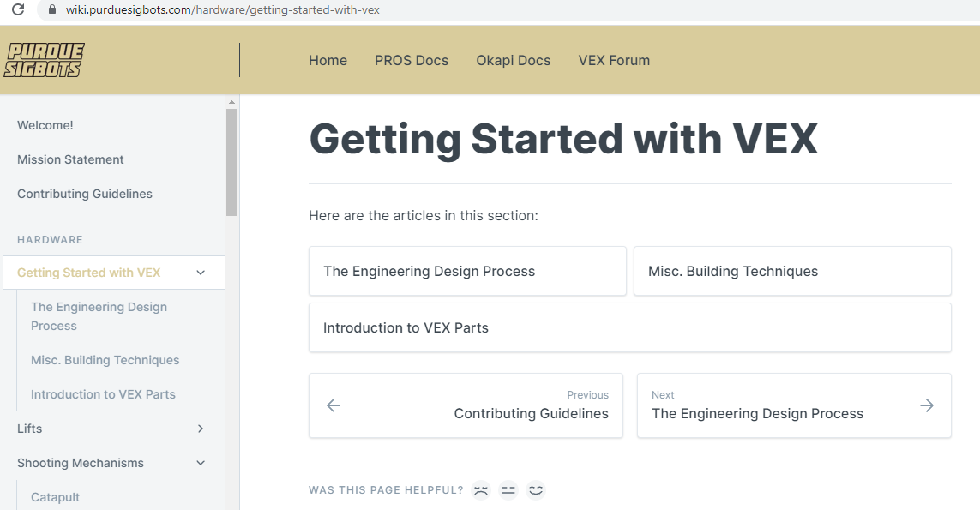Viewport: 980px width, 510px height.
Task: Rate page with sad face icon
Action: pyautogui.click(x=481, y=490)
